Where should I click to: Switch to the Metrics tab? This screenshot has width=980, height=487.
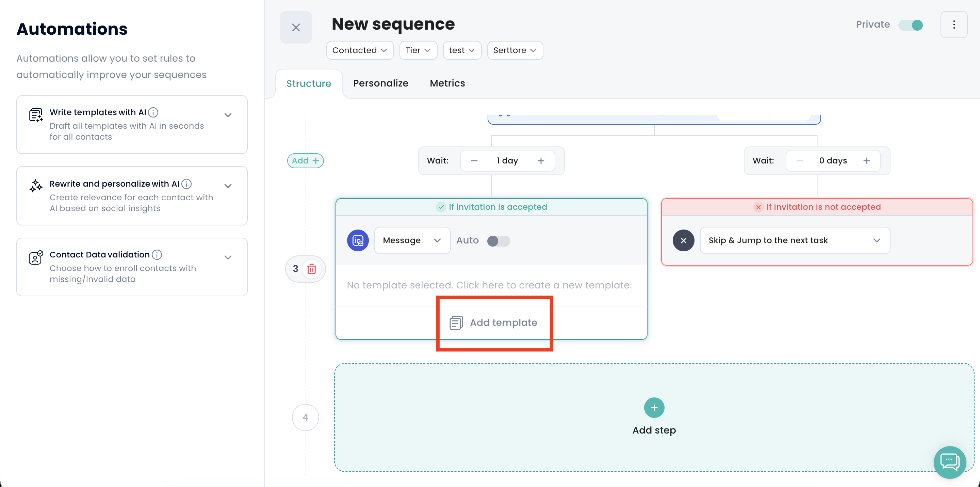(447, 83)
